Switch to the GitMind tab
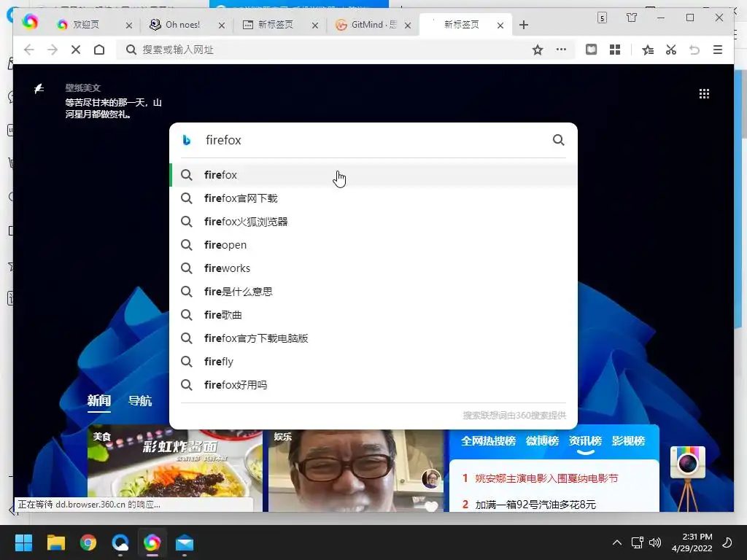747x560 pixels. 373,25
